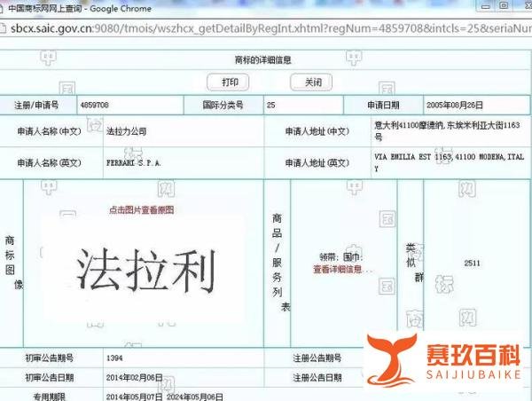532x401 pixels.
Task: Click the 商品/服务列表 column header
Action: click(280, 263)
